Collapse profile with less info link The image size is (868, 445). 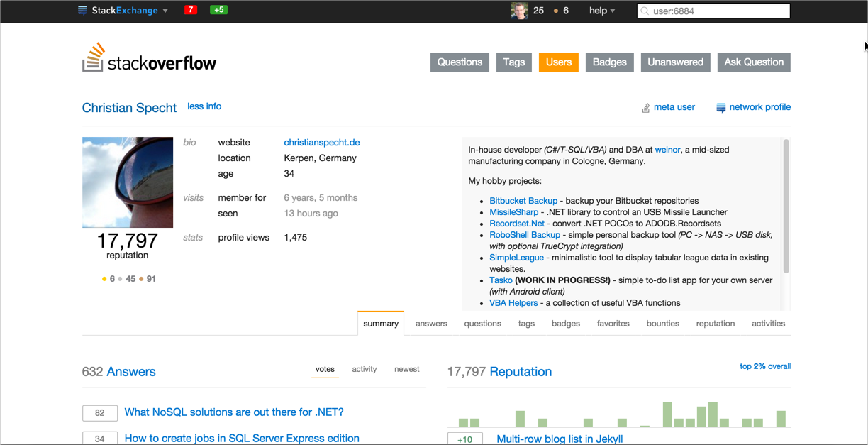[204, 106]
